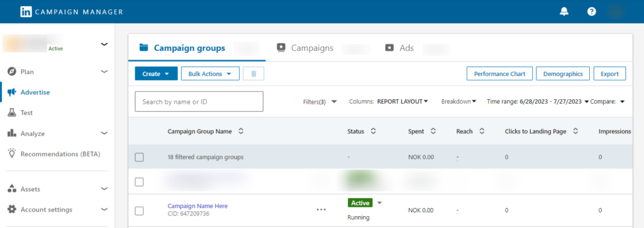The image size is (644, 228).
Task: Open the Active status dropdown arrow
Action: 379,203
